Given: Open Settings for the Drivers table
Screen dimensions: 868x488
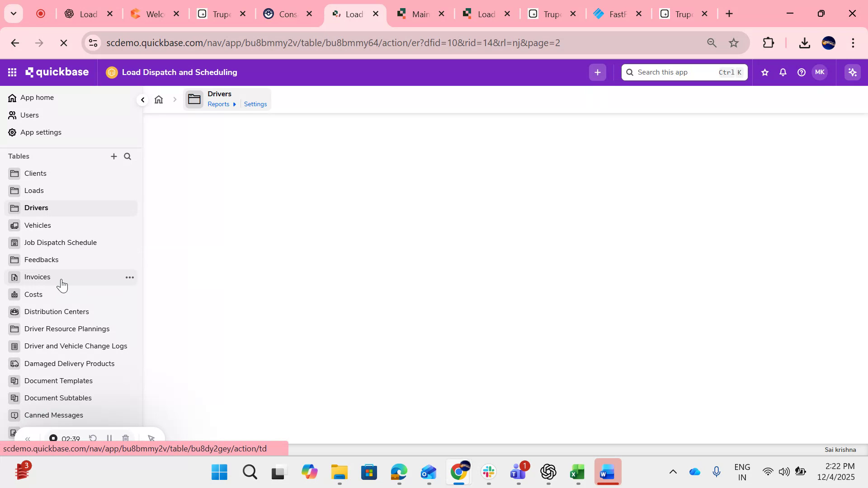Looking at the screenshot, I should tap(255, 104).
